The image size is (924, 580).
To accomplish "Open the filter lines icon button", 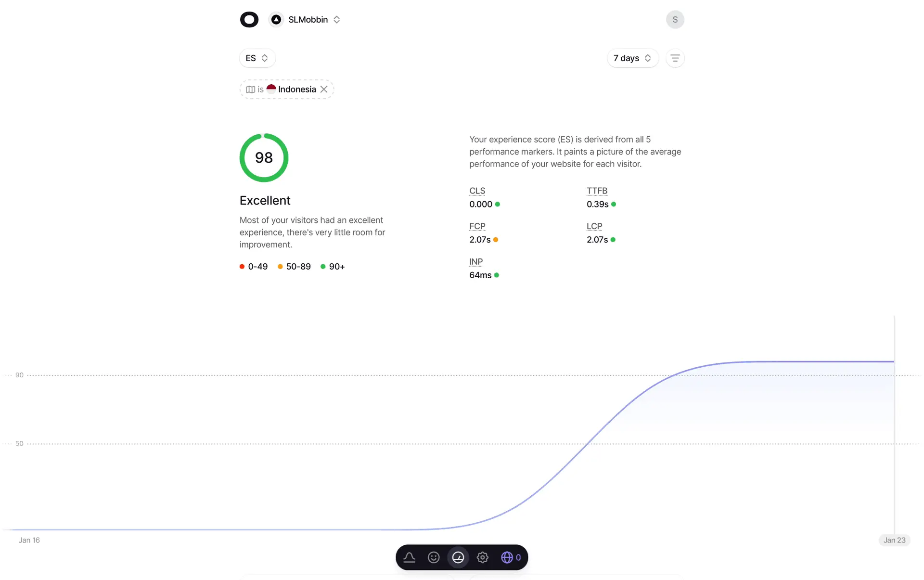I will (675, 58).
